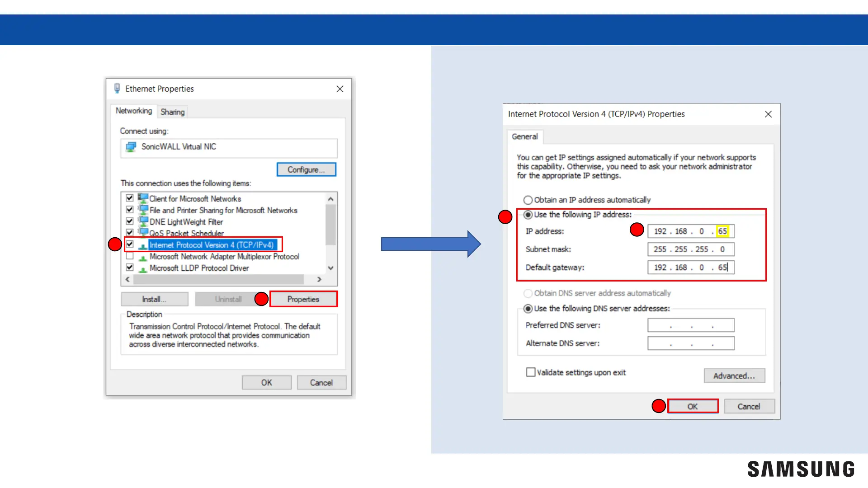Viewport: 868px width, 488px height.
Task: Close the IPv4 Properties dialog
Action: coord(768,114)
